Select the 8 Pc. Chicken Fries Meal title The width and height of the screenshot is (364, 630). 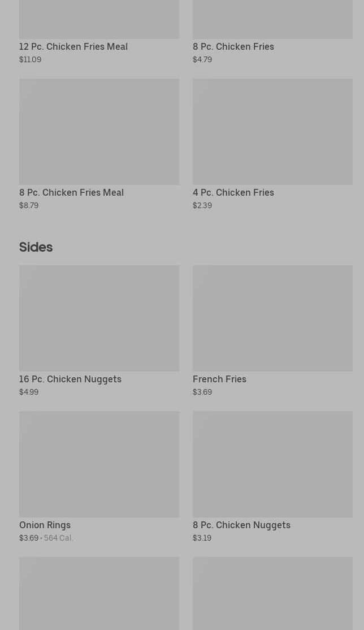coord(71,192)
